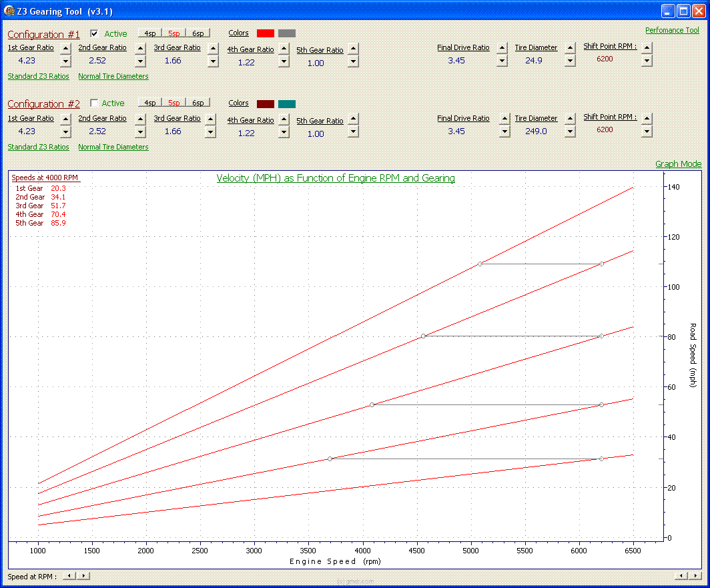Viewport: 710px width, 588px height.
Task: Switch Configuration #1 to 4sp
Action: [x=149, y=33]
